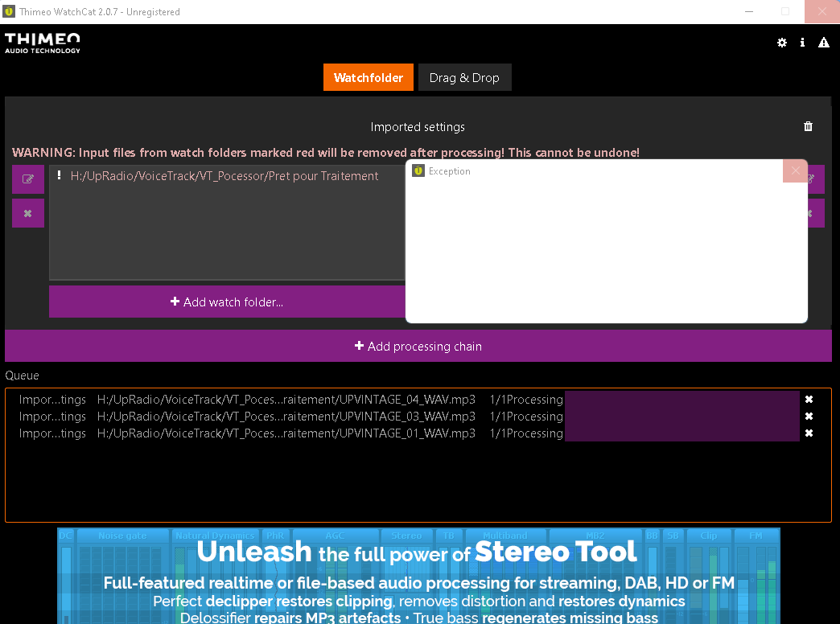Click the Exception dialog app icon
Viewport: 840px width, 624px height.
pyautogui.click(x=418, y=170)
